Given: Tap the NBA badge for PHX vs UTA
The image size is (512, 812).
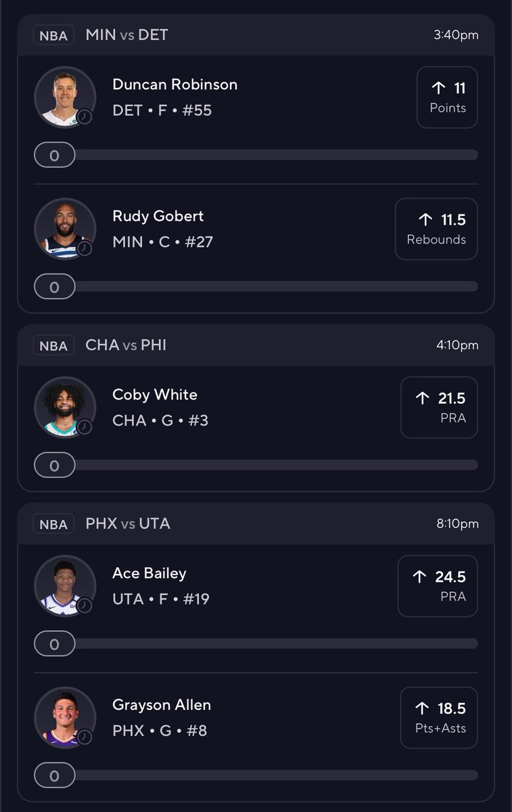Looking at the screenshot, I should coord(53,524).
